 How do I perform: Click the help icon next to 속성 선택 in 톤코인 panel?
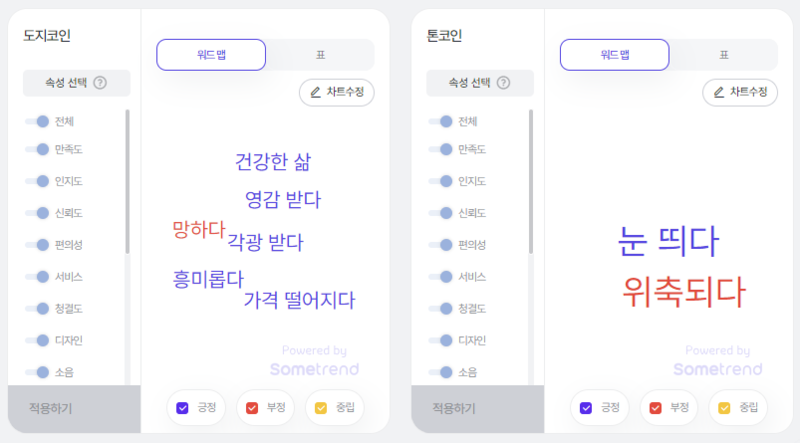click(x=503, y=83)
